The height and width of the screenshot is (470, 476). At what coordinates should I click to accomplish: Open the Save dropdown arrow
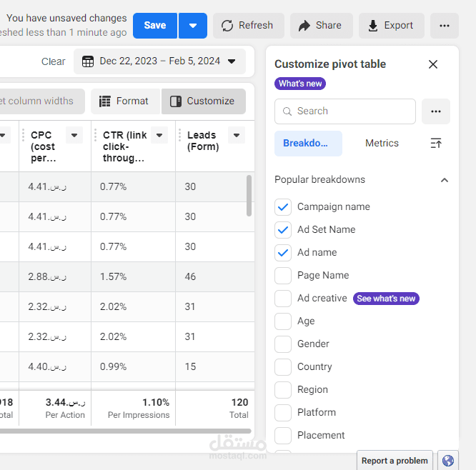pos(193,26)
